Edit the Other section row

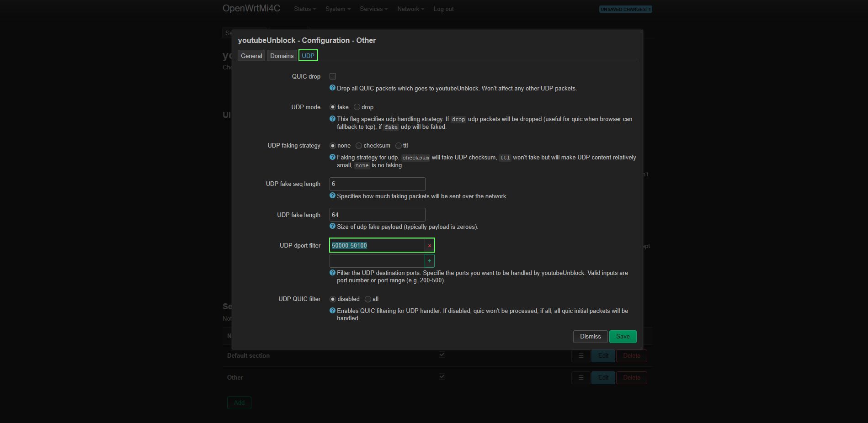(603, 378)
